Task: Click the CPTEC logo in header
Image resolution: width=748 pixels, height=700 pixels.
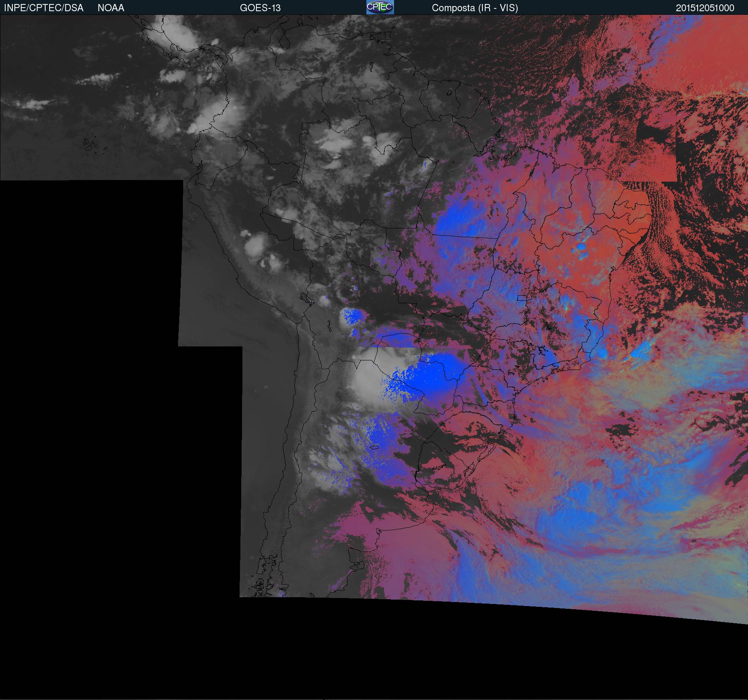Action: point(380,7)
